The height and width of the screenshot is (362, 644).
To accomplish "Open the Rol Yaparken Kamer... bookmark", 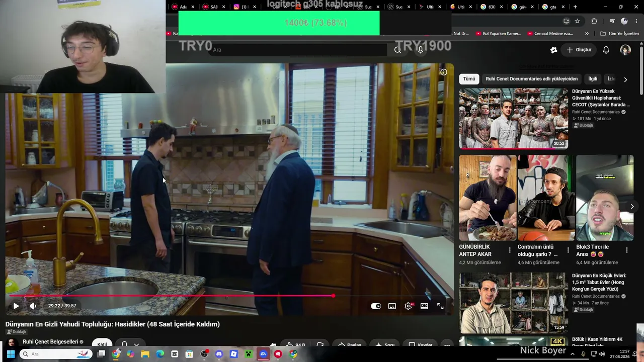I will coord(498,34).
